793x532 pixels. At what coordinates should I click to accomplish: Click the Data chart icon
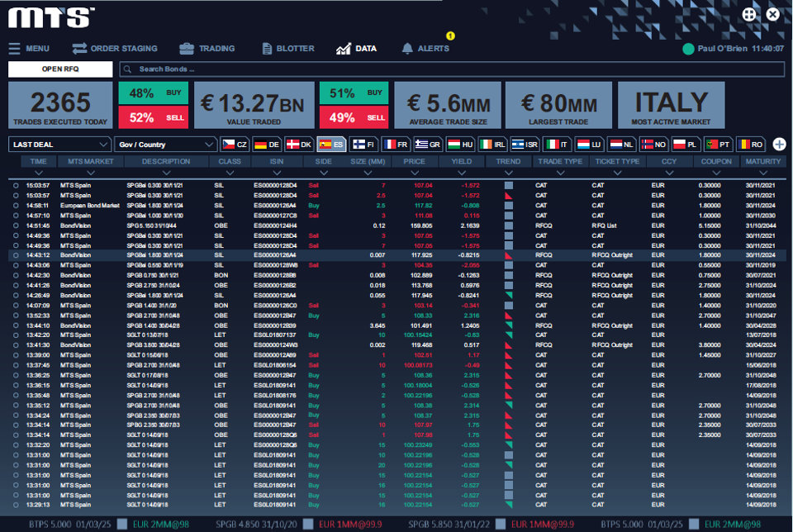344,49
